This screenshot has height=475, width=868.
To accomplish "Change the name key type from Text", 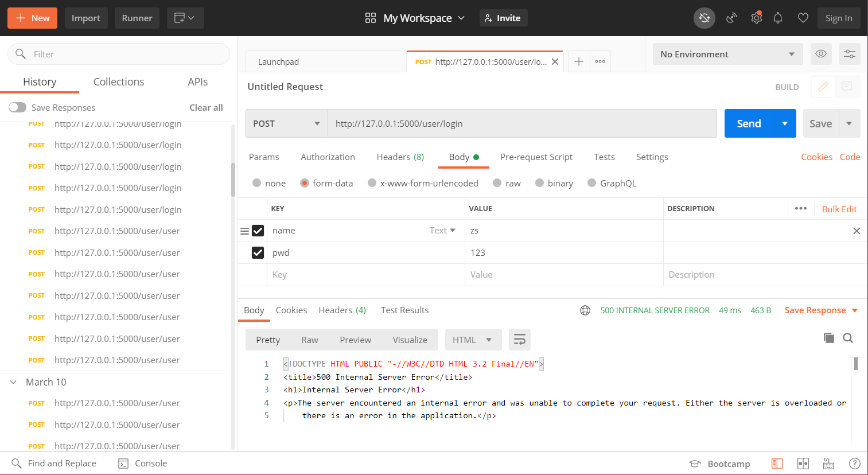I will (442, 231).
